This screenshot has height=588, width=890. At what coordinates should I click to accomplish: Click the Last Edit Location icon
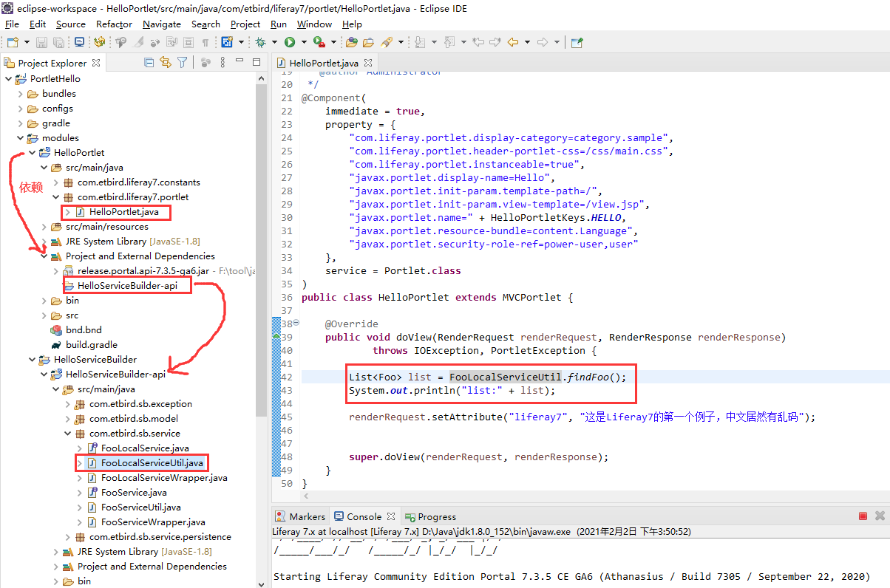click(x=478, y=42)
